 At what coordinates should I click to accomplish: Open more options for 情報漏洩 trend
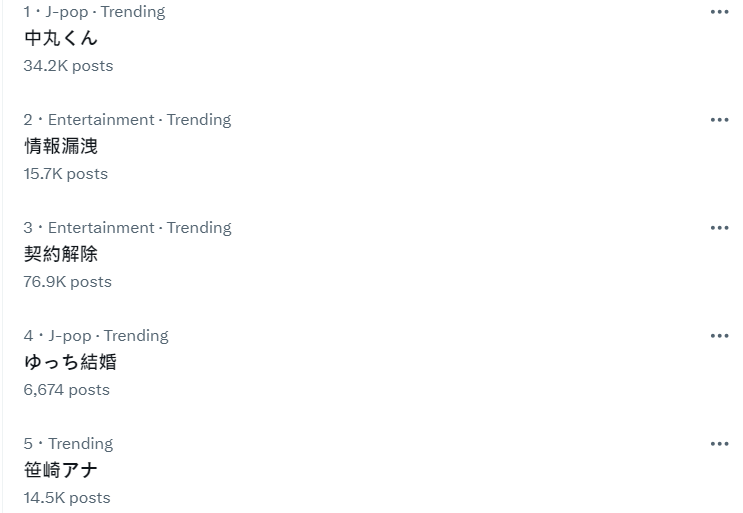point(719,120)
